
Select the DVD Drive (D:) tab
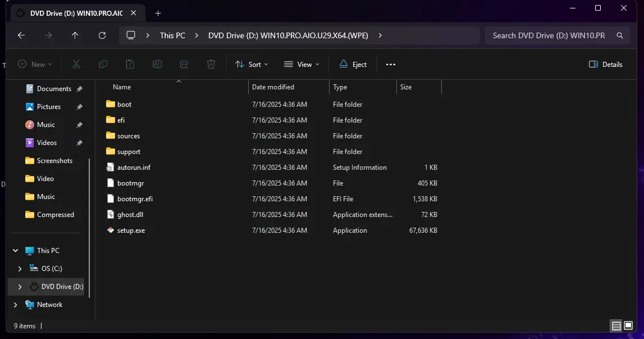click(x=76, y=13)
